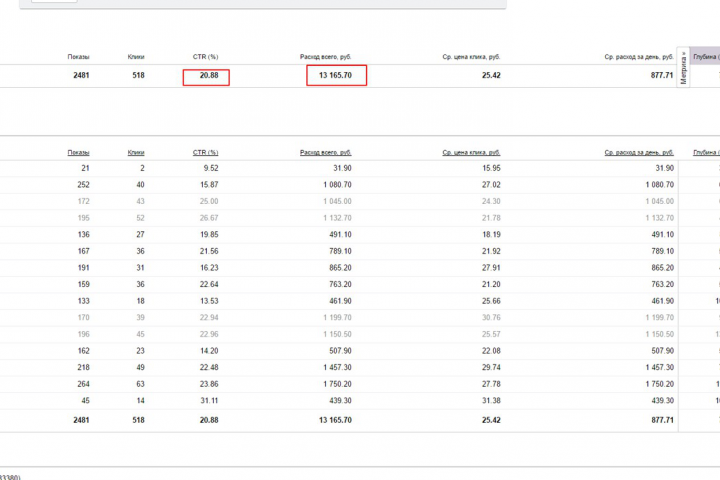
Task: Select CTR value 9.52
Action: click(x=211, y=168)
